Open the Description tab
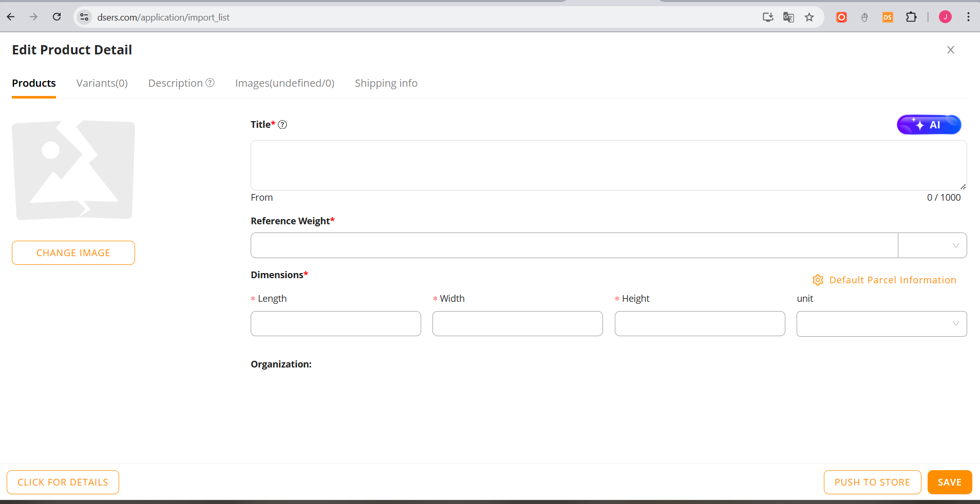Viewport: 980px width, 504px height. (176, 83)
